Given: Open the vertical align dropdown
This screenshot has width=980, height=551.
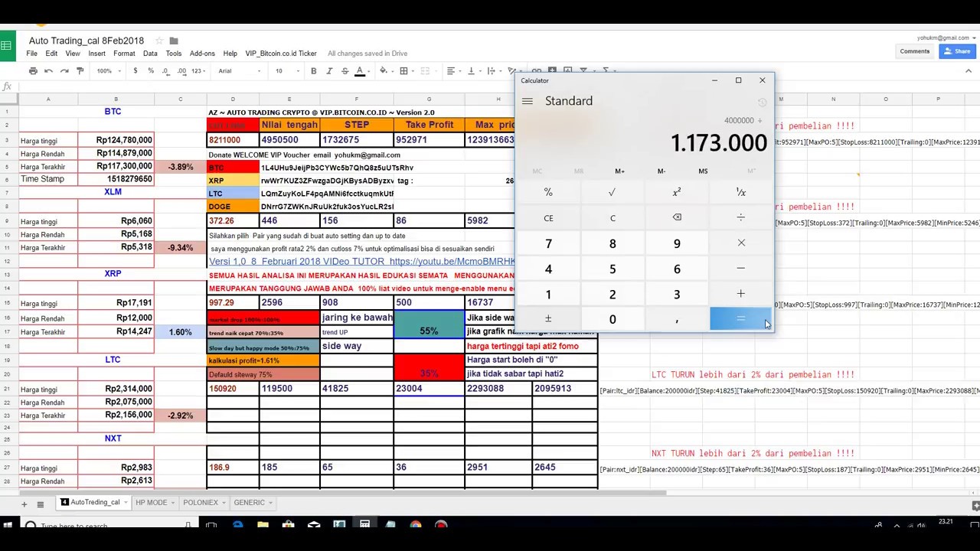Looking at the screenshot, I should point(473,71).
